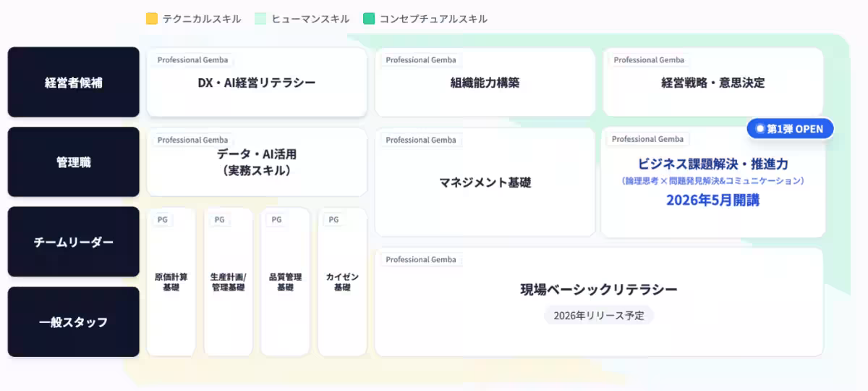Click Professional Gemba tag on DX・AI経営リテラシー card
Viewport: 868px width, 391px height.
(x=192, y=60)
